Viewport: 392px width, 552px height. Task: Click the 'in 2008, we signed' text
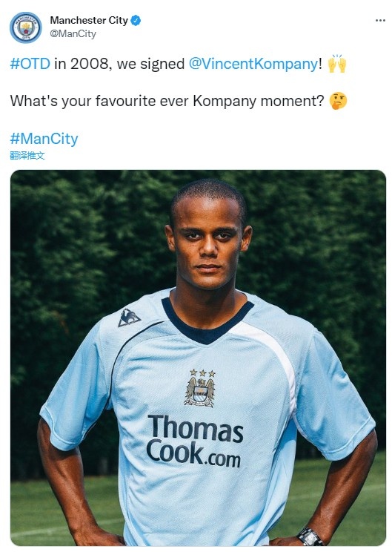[119, 64]
